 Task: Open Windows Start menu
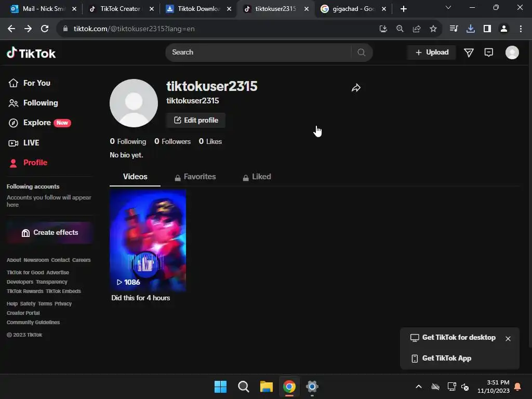coord(220,387)
